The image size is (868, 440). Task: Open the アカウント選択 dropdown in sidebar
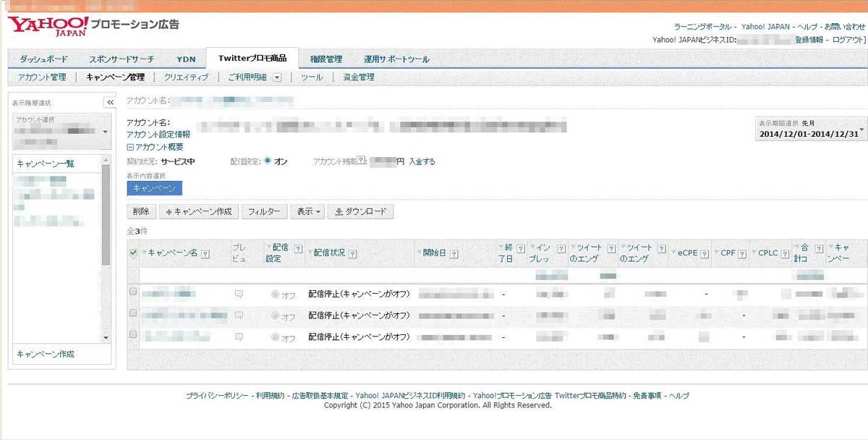(x=60, y=132)
